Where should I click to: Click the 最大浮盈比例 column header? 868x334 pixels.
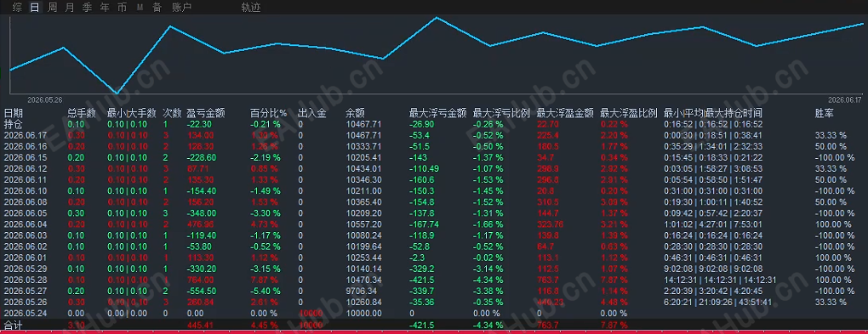629,113
